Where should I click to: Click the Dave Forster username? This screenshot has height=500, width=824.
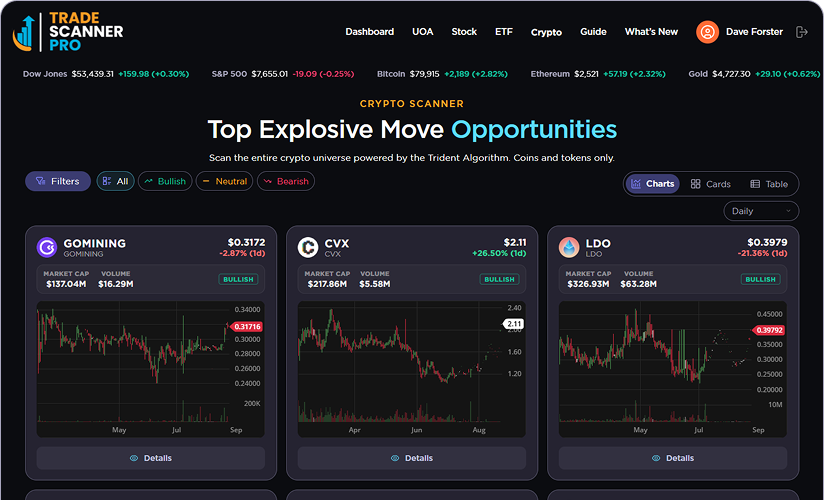tap(754, 32)
